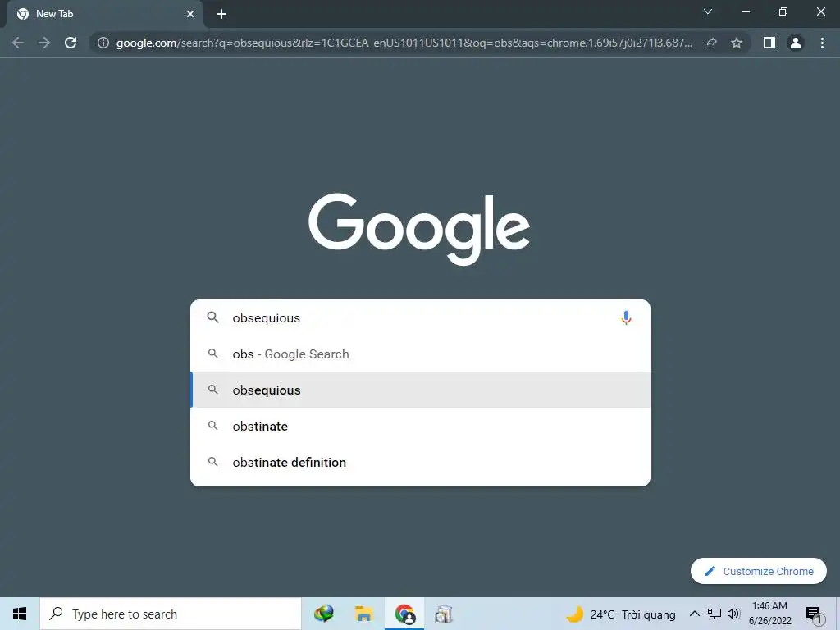This screenshot has width=840, height=630.
Task: Click the Chrome icon on the taskbar
Action: 404,614
